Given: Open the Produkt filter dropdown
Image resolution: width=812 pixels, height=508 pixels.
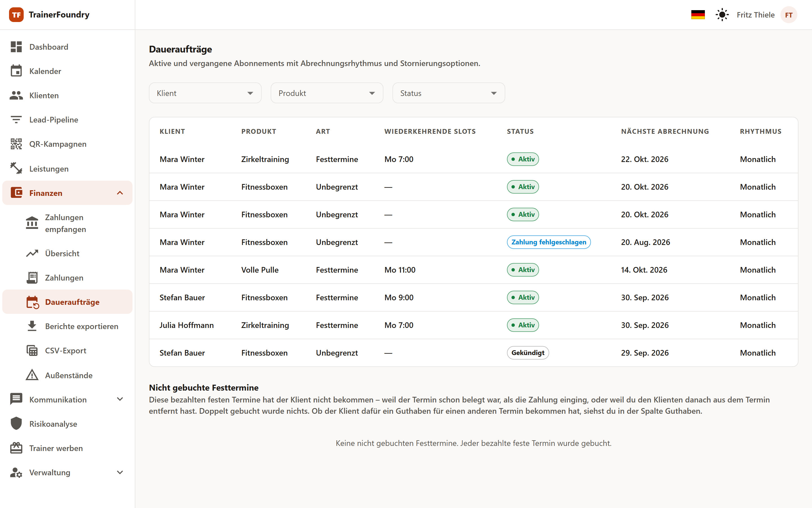Looking at the screenshot, I should pos(327,93).
